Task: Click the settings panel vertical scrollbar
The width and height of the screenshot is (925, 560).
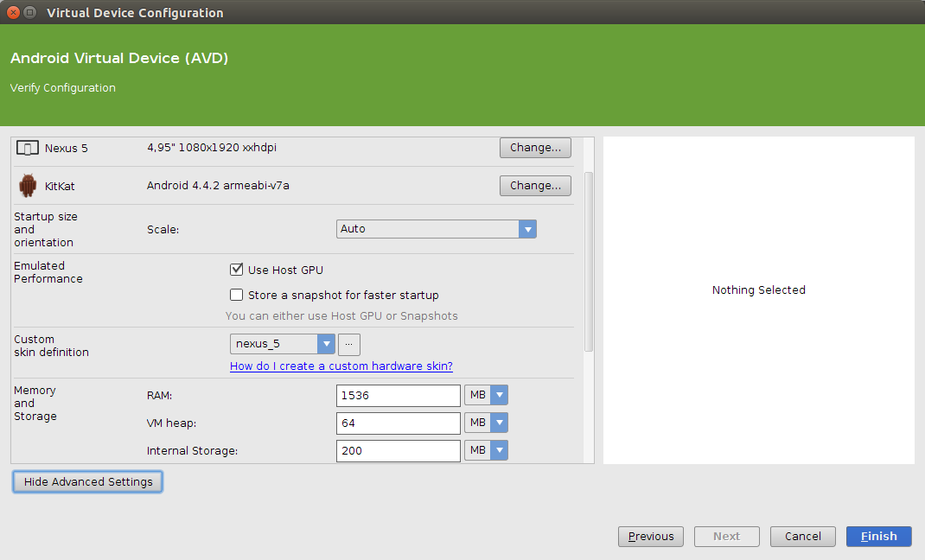Action: coord(588,262)
